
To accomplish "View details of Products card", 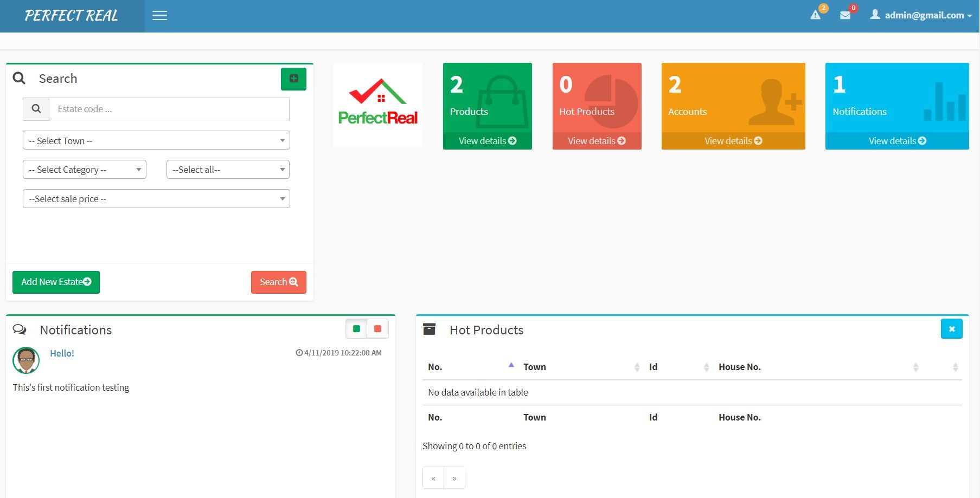I will (x=488, y=141).
